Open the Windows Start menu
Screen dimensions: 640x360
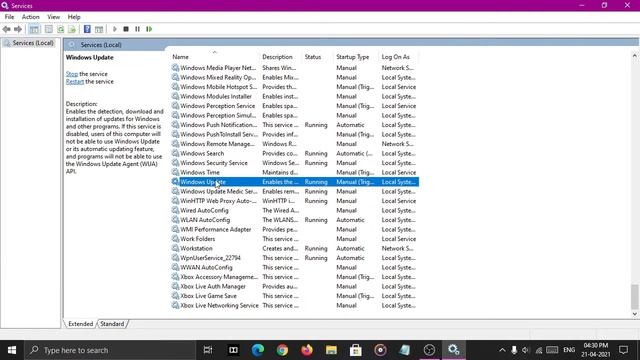click(12, 350)
